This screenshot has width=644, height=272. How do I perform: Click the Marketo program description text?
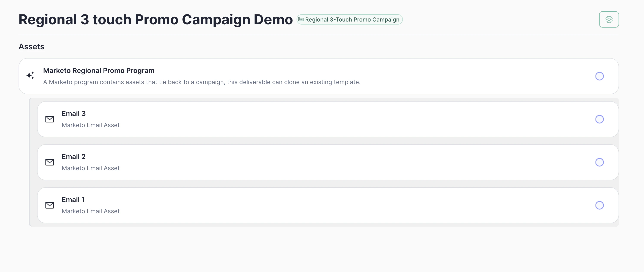202,82
